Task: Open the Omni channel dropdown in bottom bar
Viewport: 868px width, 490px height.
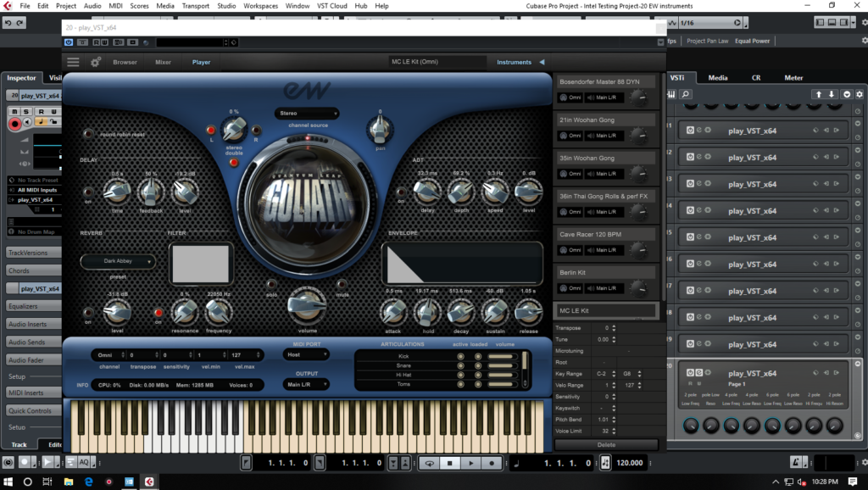Action: (108, 355)
